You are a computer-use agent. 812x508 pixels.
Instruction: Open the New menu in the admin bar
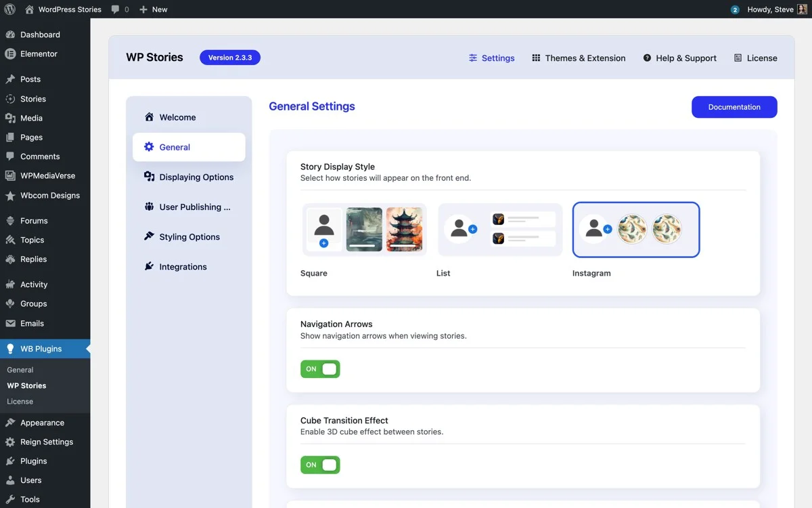tap(152, 9)
